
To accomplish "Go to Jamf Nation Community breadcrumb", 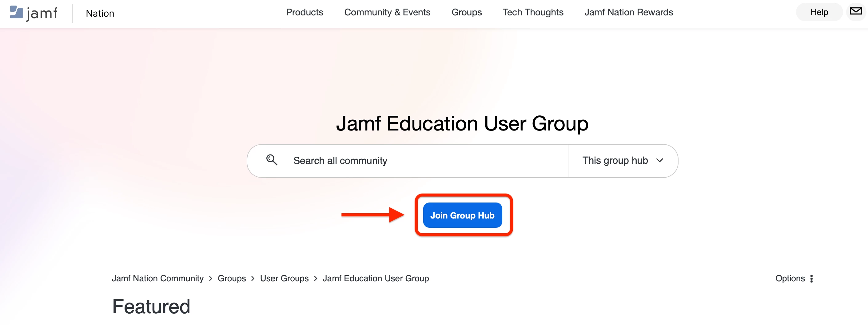I will (157, 279).
